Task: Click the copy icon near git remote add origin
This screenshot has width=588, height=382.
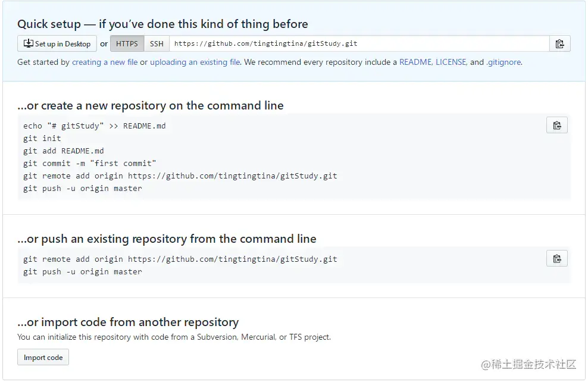Action: pos(556,258)
